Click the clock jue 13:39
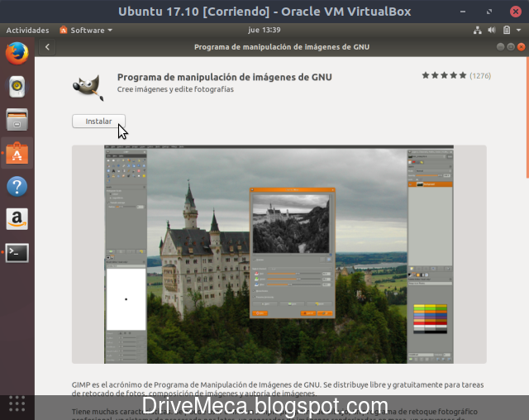The height and width of the screenshot is (420, 529). click(264, 30)
